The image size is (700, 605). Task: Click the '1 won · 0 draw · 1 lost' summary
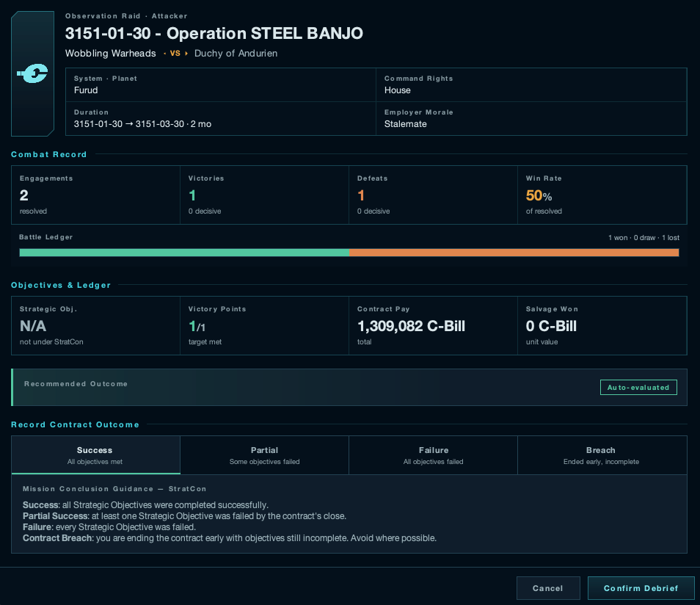click(x=644, y=238)
